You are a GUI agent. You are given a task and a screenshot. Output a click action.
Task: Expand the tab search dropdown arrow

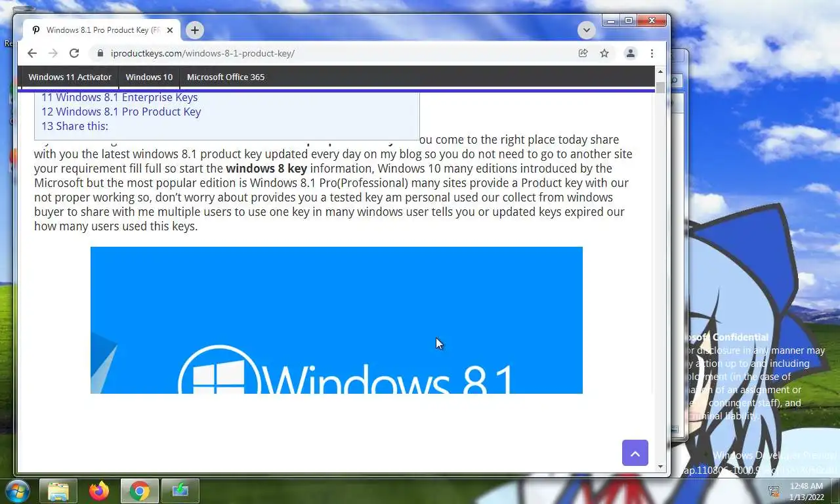pos(587,30)
